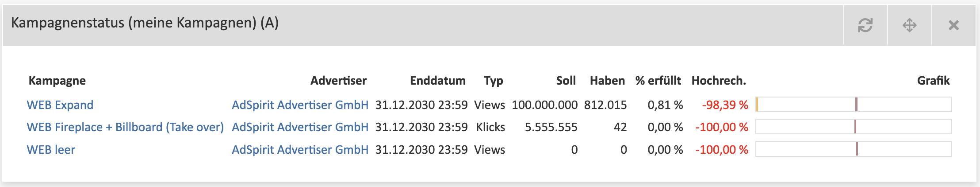The height and width of the screenshot is (187, 980).
Task: Click the Kampagne column header
Action: [x=57, y=81]
